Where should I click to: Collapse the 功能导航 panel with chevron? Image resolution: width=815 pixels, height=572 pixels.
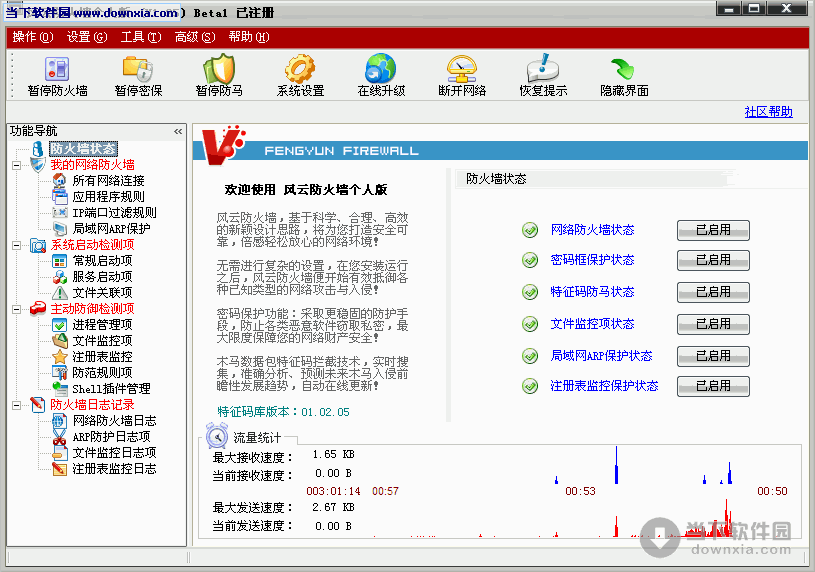(x=178, y=132)
